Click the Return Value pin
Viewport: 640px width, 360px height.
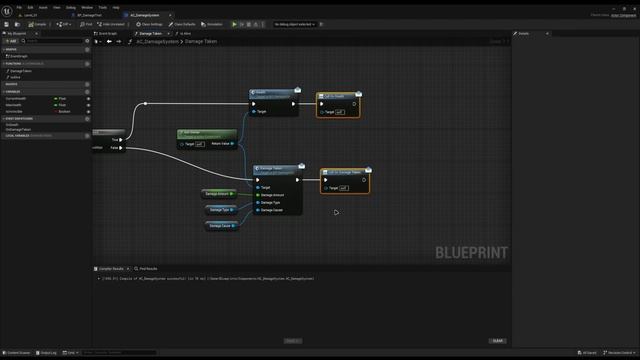[232, 144]
